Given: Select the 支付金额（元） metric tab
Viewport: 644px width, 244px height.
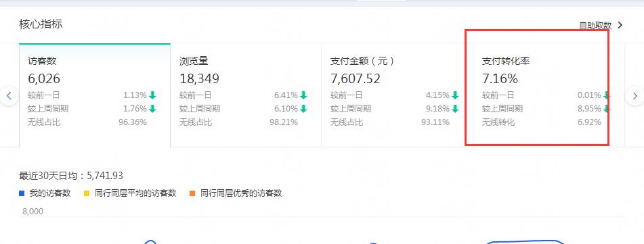Looking at the screenshot, I should (397, 95).
